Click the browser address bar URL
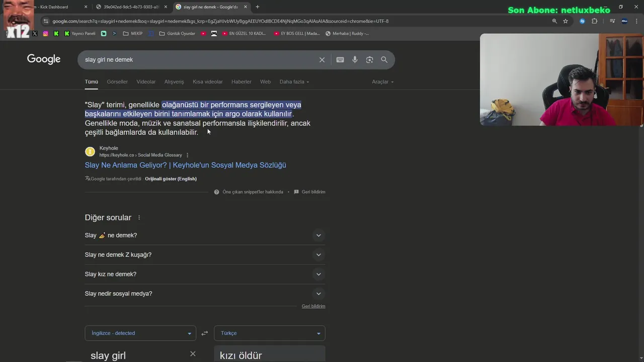Screen dimensions: 644x362 point(220,21)
